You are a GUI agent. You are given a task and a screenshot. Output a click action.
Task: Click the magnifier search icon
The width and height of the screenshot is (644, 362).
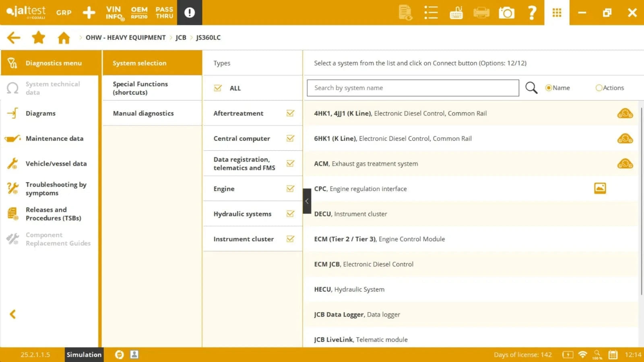pos(531,88)
